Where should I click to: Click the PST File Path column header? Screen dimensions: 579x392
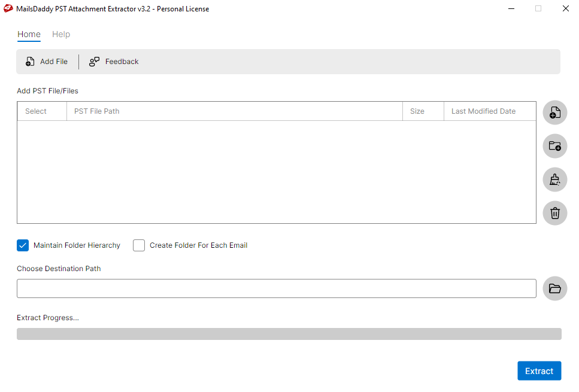(235, 111)
